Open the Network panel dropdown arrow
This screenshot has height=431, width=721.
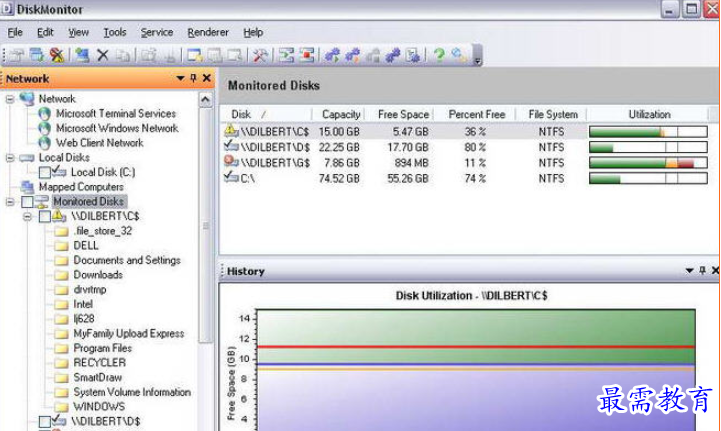[x=181, y=78]
